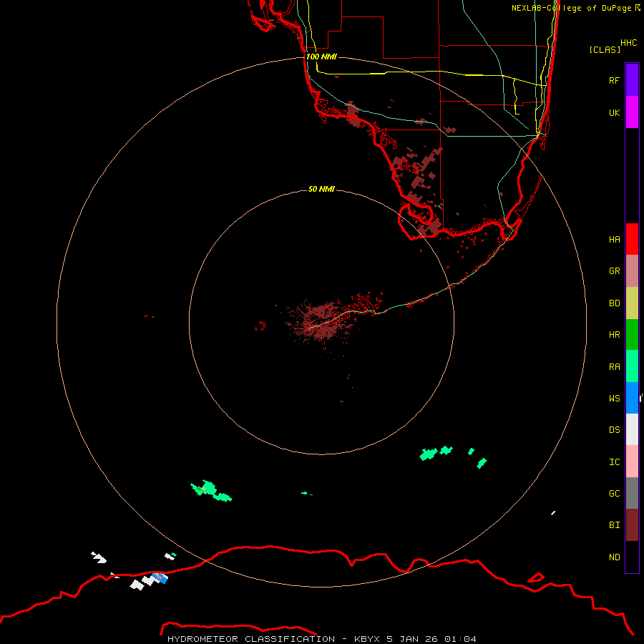Viewport: 644px width, 644px height.
Task: Click the [CLAS] units label
Action: (605, 49)
